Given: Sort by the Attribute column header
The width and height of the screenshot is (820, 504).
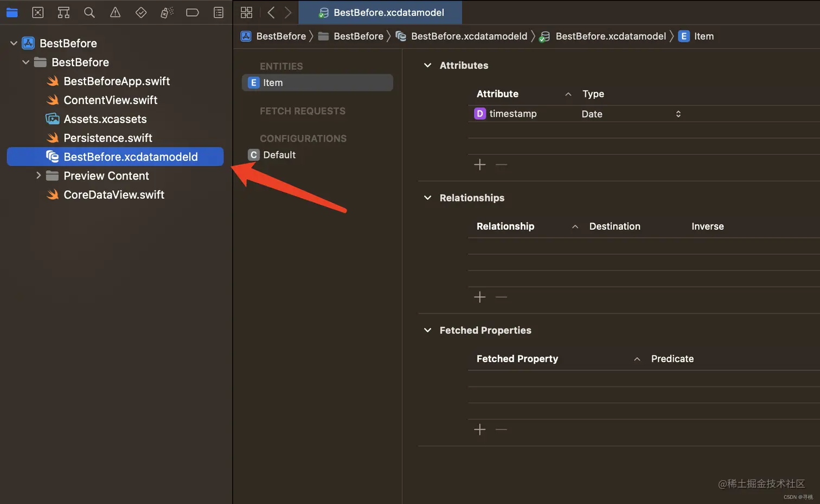Looking at the screenshot, I should coord(497,94).
